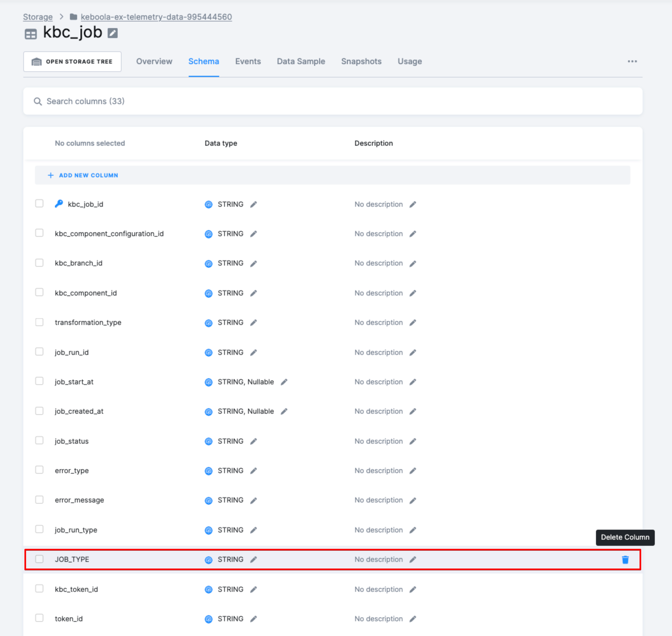Tick the job_status column checkbox

pyautogui.click(x=39, y=440)
